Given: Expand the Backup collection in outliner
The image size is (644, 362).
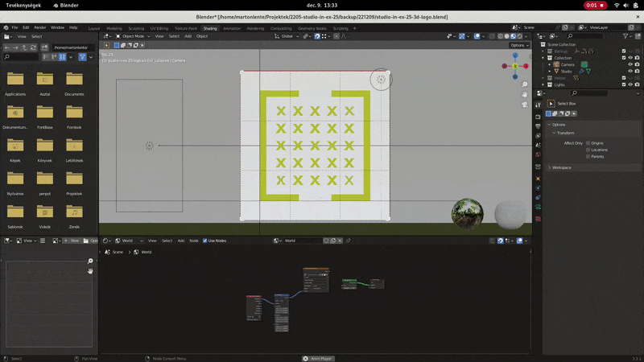Looking at the screenshot, I should (x=543, y=51).
